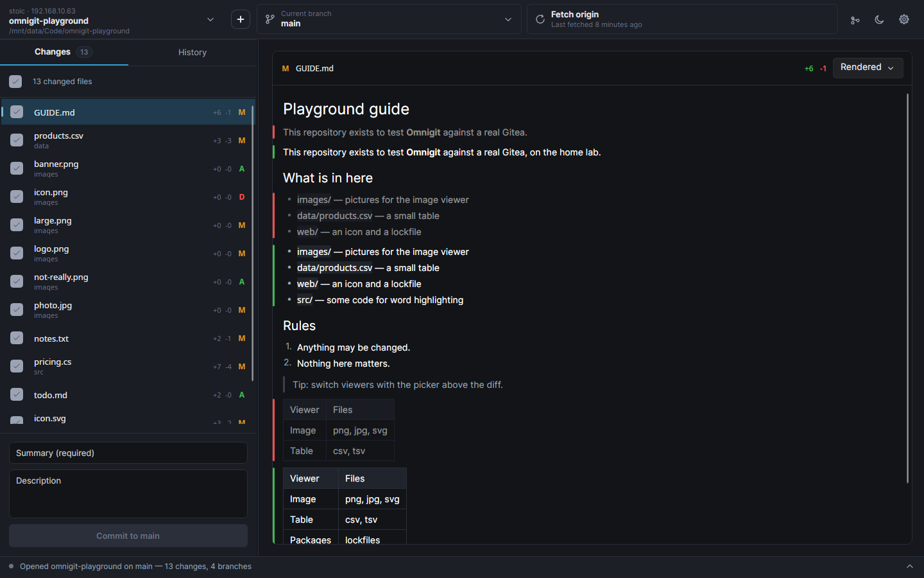The height and width of the screenshot is (578, 924).
Task: Select the notes.txt file row
Action: (127, 338)
